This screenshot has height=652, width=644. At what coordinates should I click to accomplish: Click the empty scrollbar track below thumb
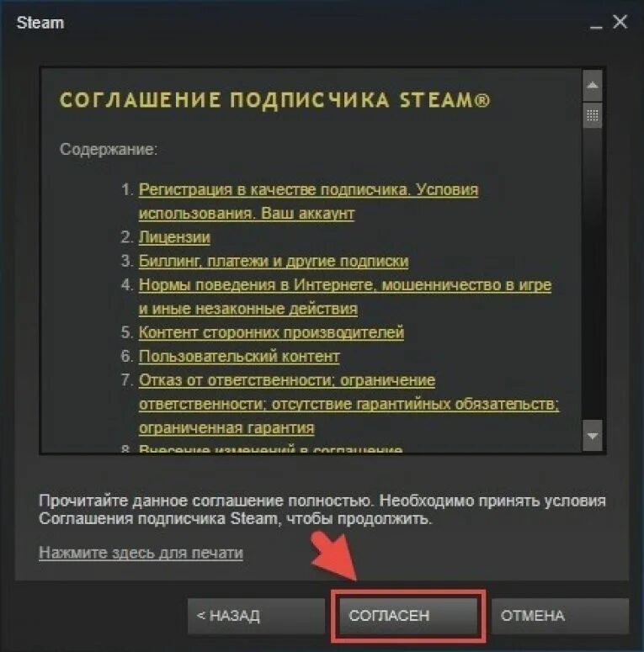click(592, 274)
